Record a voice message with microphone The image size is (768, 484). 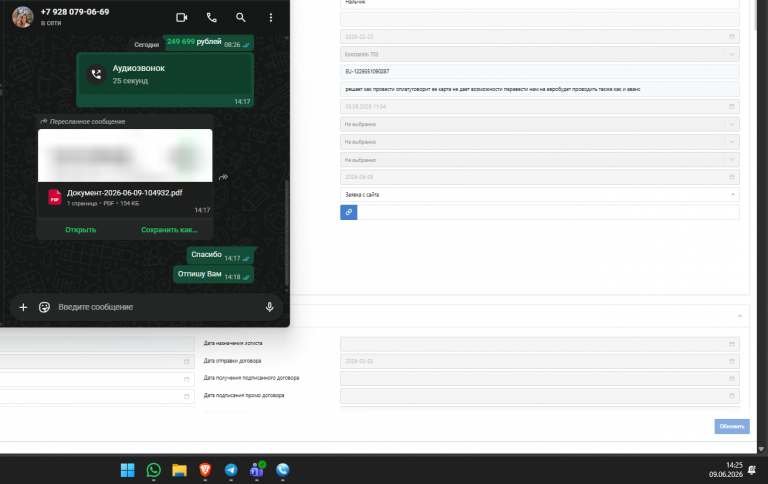(269, 307)
